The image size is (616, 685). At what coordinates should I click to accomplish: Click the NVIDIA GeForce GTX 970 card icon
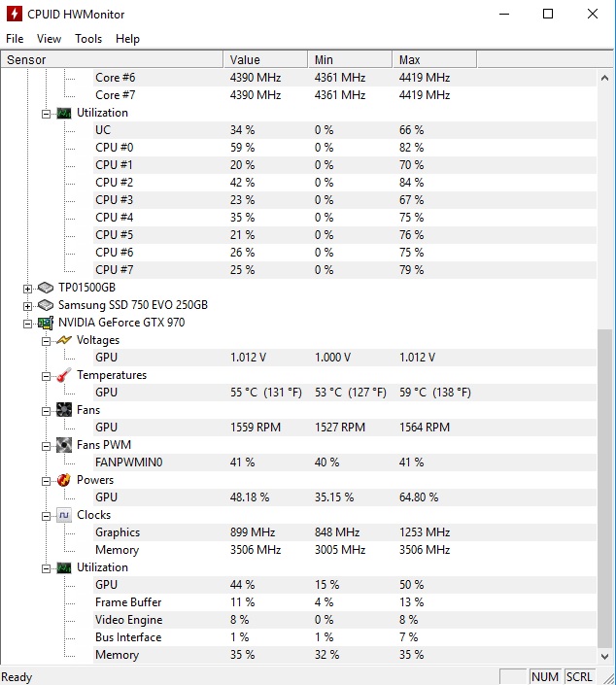click(46, 323)
